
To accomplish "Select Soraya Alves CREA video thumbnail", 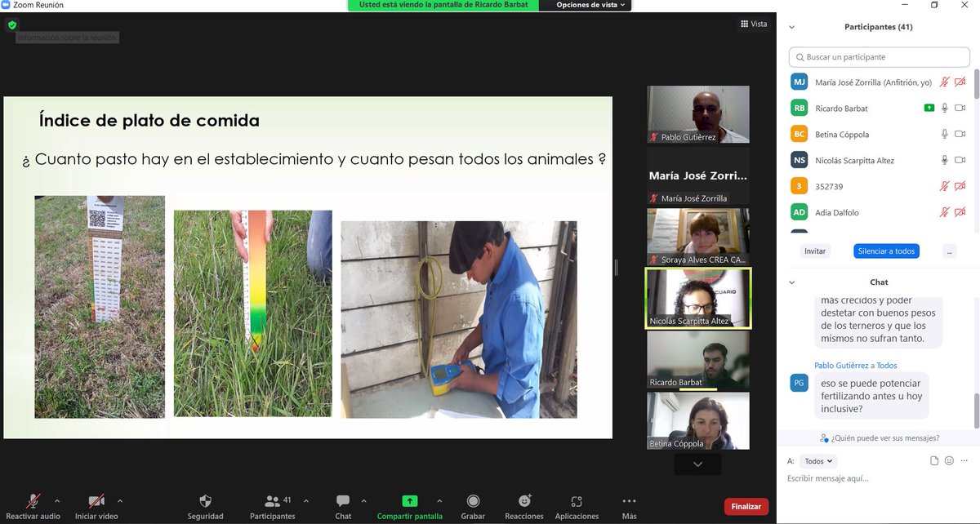I will point(698,237).
